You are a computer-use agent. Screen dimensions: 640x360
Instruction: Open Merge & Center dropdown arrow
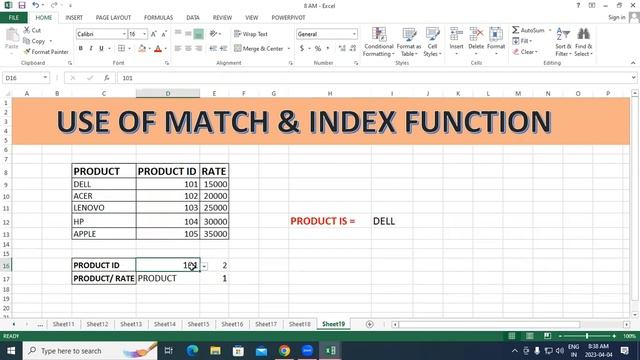tap(289, 49)
